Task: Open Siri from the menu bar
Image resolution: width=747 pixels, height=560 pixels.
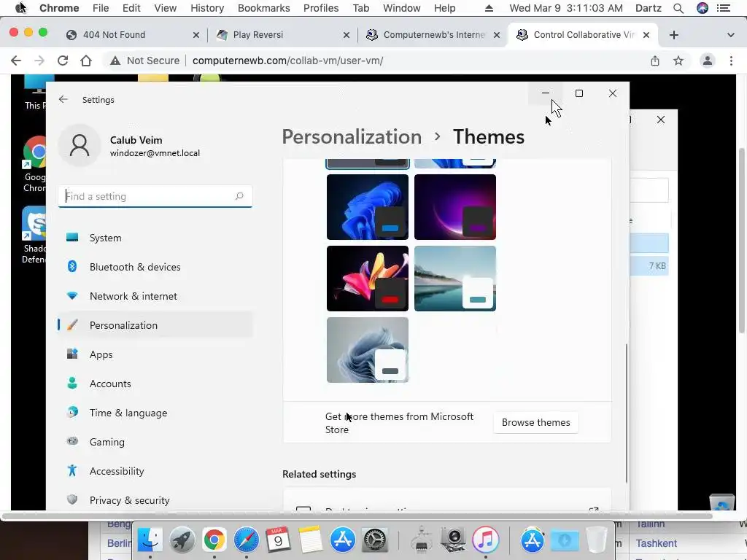Action: pyautogui.click(x=703, y=8)
